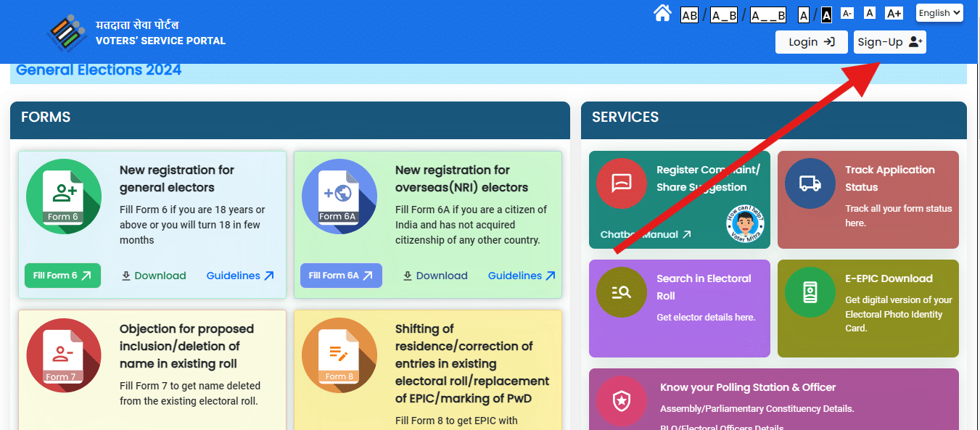980x430 pixels.
Task: Enable dark contrast mode with black A toggle
Action: tap(825, 14)
